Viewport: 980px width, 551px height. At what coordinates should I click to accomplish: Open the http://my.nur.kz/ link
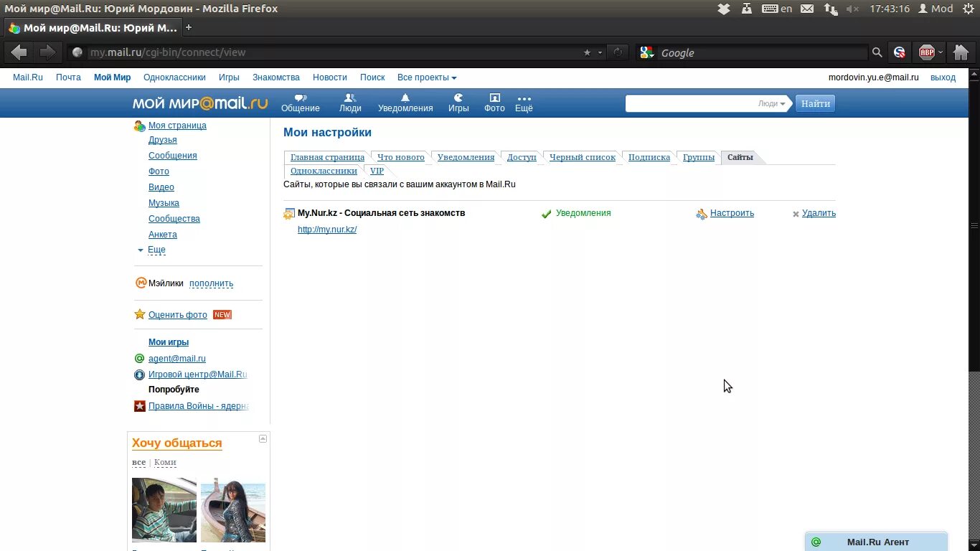click(327, 230)
